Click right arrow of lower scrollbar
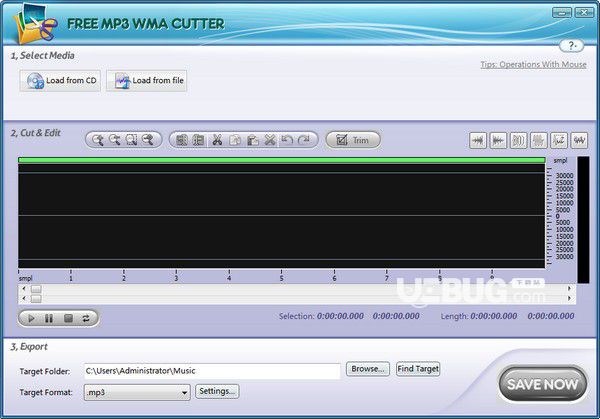Screen dimensions: 600x419 coord(569,298)
